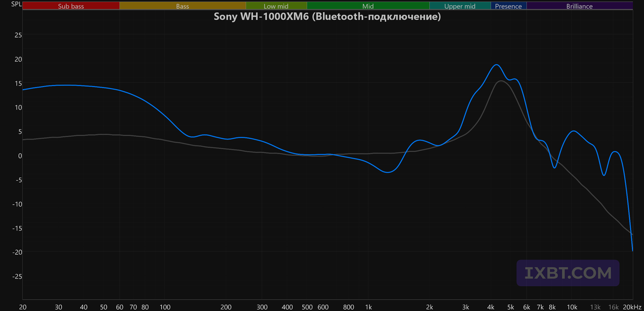The height and width of the screenshot is (311, 644).
Task: Select the Low mid frequency band
Action: click(x=276, y=6)
